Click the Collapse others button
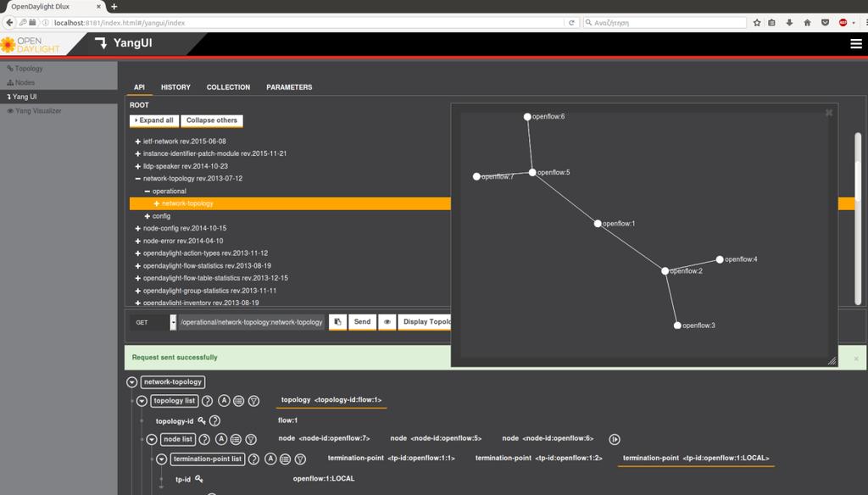The image size is (868, 495). click(x=211, y=120)
